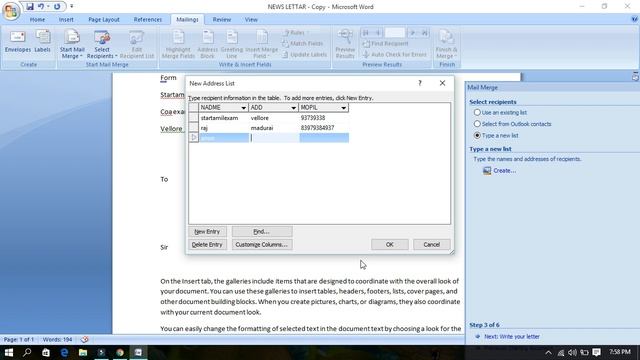
Task: Open Edge browser from taskbar
Action: [64, 352]
